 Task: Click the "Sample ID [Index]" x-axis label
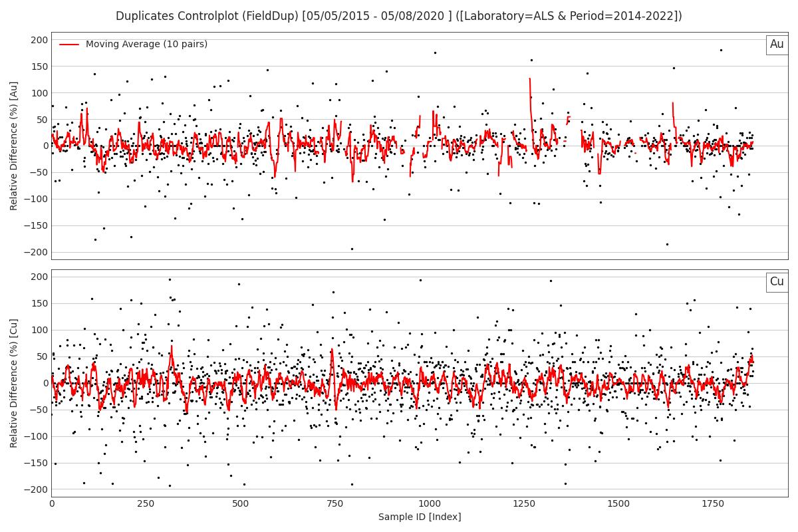419,517
